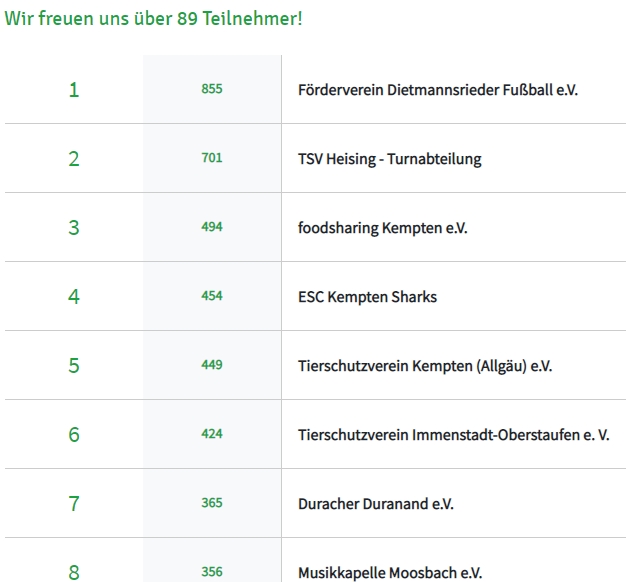The height and width of the screenshot is (582, 626).
Task: Click the 701 vote count
Action: coord(212,158)
